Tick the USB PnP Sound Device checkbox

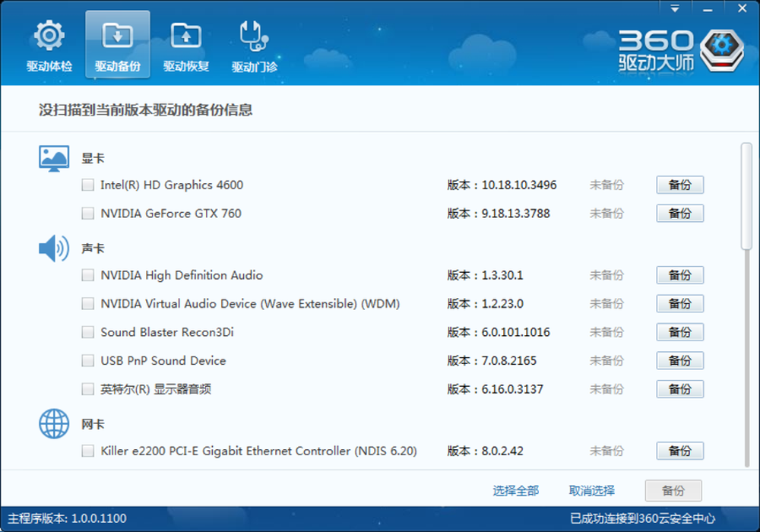[x=87, y=360]
